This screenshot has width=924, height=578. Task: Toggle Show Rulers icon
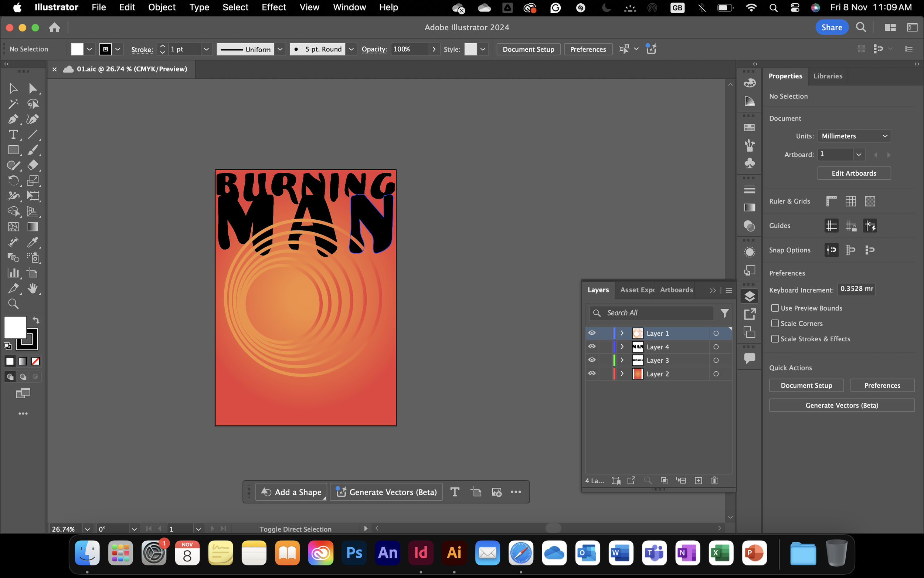tap(831, 201)
